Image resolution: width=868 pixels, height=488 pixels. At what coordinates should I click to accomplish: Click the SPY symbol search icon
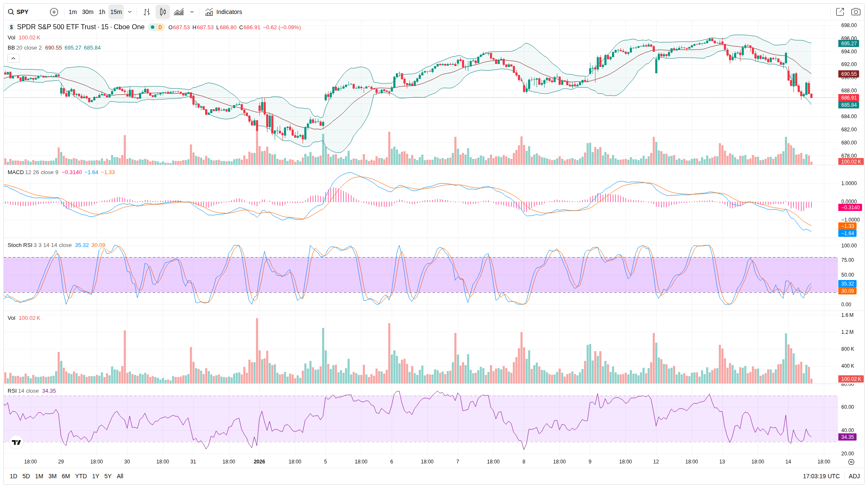coord(11,12)
